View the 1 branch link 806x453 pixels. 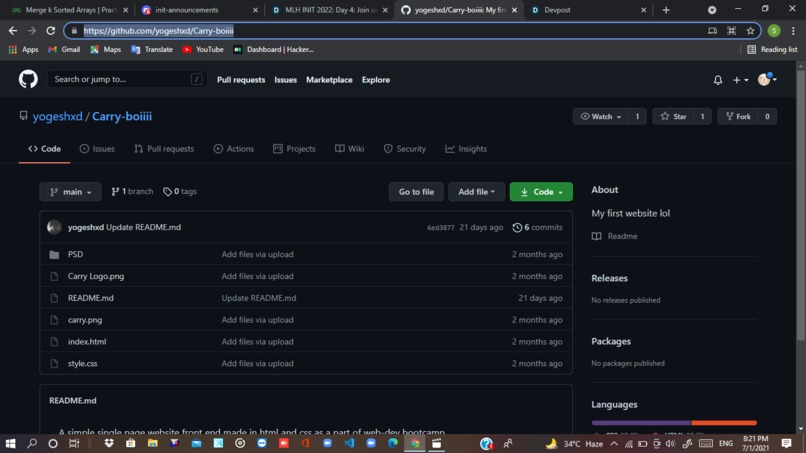click(132, 191)
